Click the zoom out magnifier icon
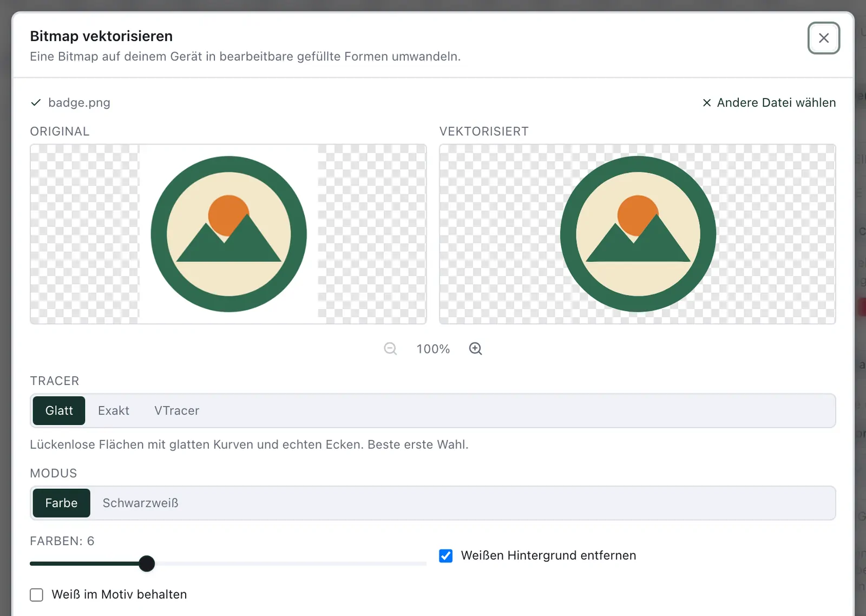Screen dimensions: 866x616 point(390,349)
